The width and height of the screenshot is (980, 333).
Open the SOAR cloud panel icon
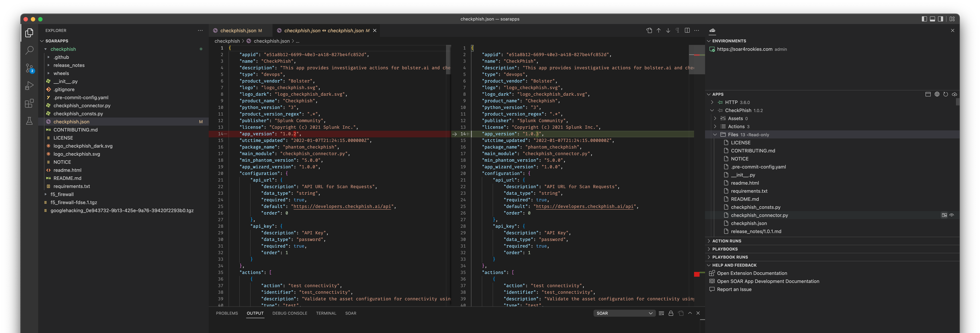[713, 30]
